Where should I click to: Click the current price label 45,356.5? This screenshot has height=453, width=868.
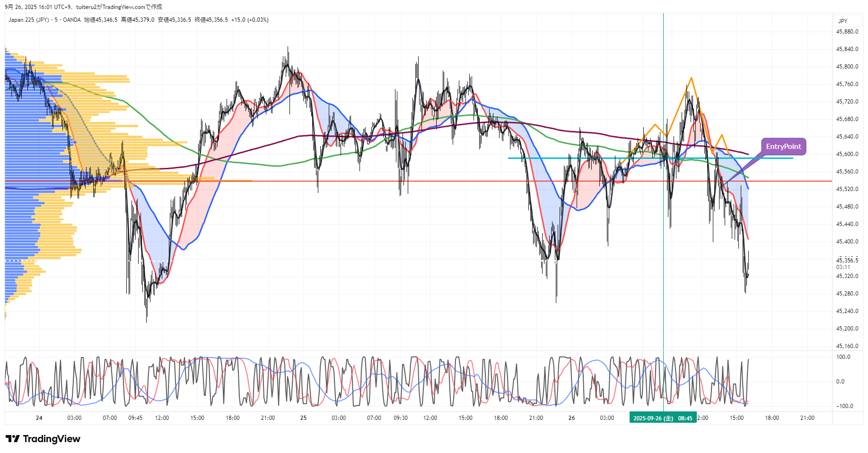847,260
